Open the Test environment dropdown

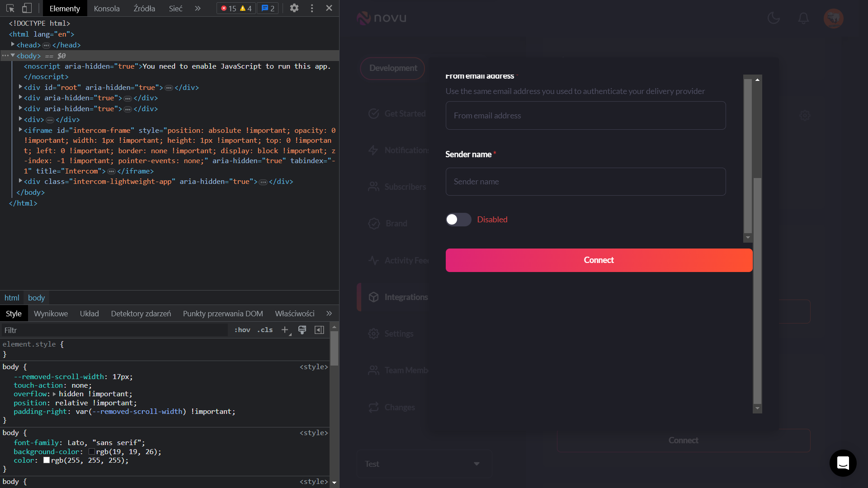pyautogui.click(x=424, y=464)
